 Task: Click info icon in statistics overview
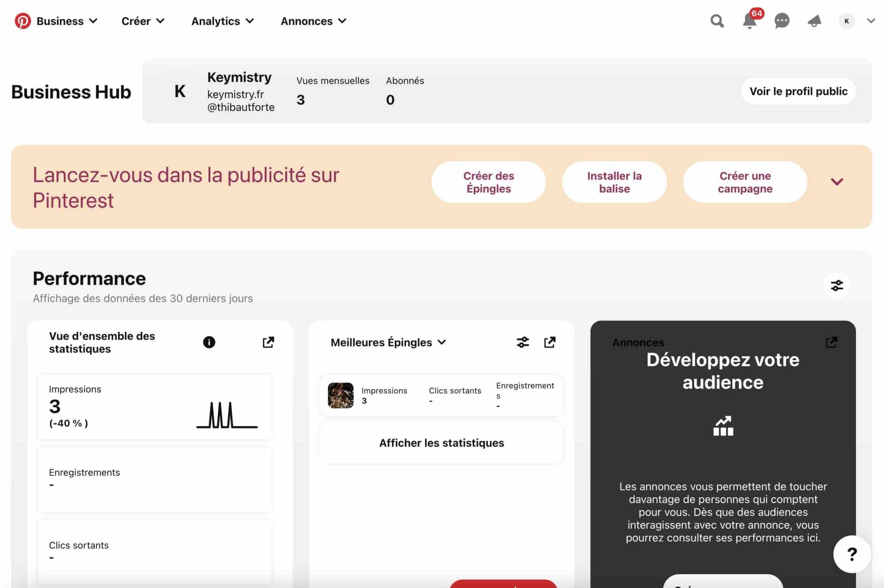point(209,342)
